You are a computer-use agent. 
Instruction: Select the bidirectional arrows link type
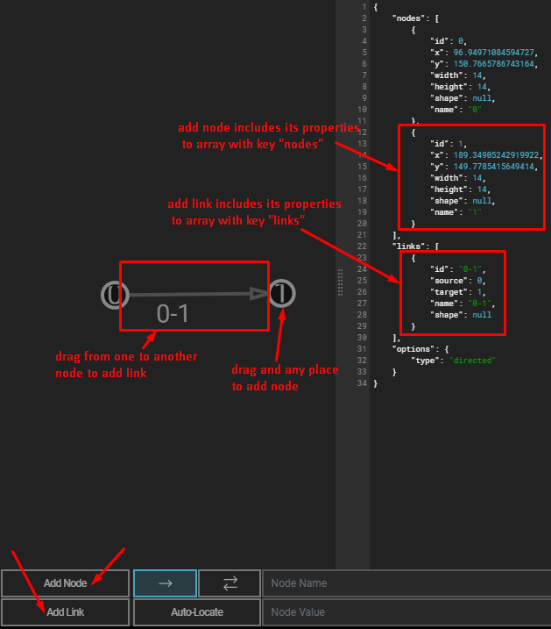[x=230, y=583]
